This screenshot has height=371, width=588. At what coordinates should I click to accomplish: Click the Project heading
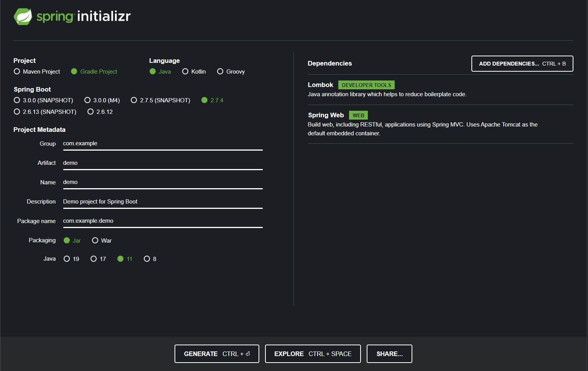25,61
